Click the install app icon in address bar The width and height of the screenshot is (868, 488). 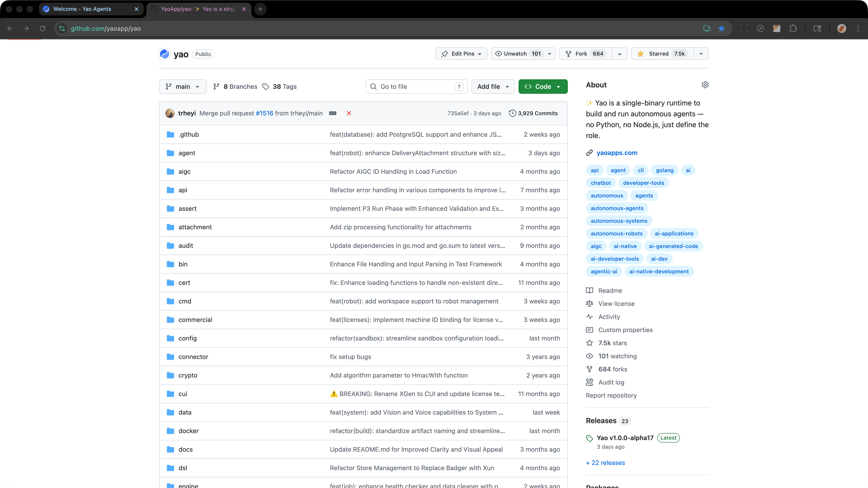tap(707, 29)
